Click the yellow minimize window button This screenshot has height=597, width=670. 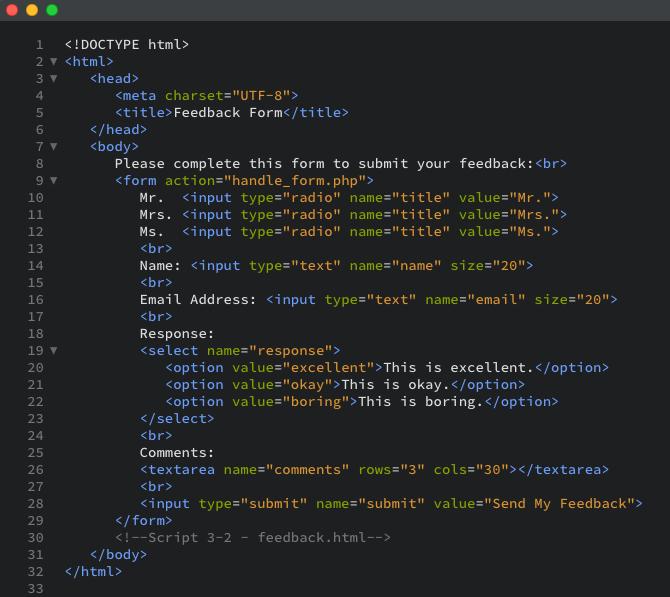coord(32,10)
